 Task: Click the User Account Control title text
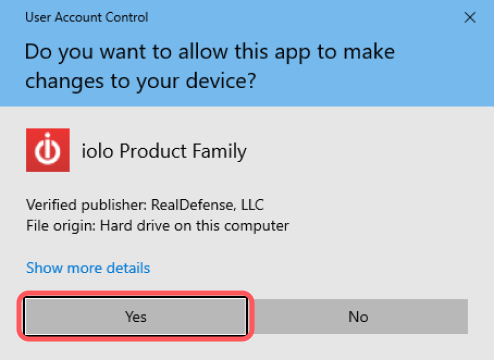[x=87, y=17]
